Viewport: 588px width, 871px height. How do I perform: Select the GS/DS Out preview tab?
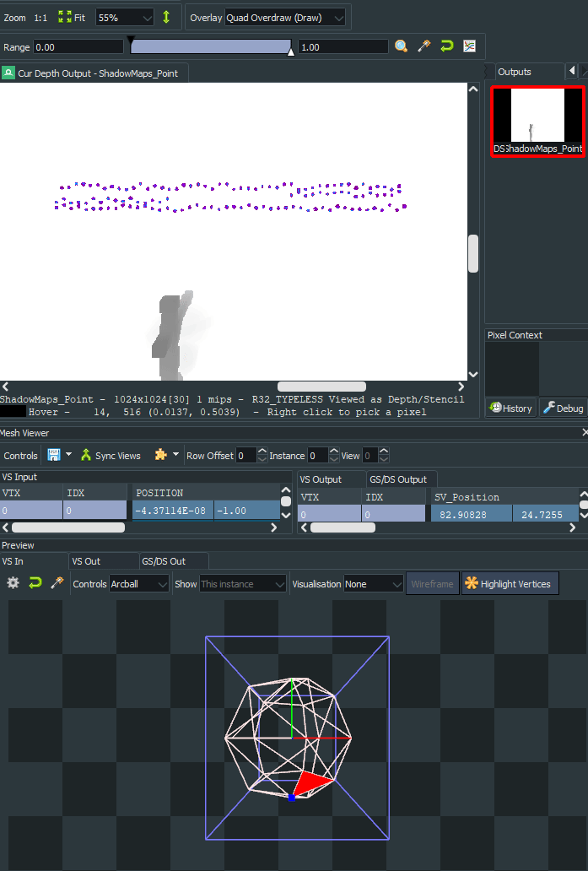coord(174,561)
